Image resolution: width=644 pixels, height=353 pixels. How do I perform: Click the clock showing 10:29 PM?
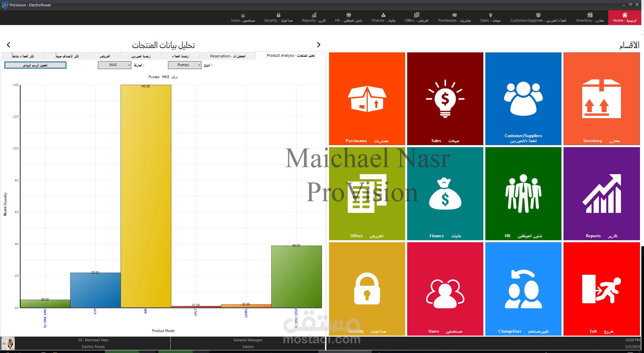click(633, 340)
